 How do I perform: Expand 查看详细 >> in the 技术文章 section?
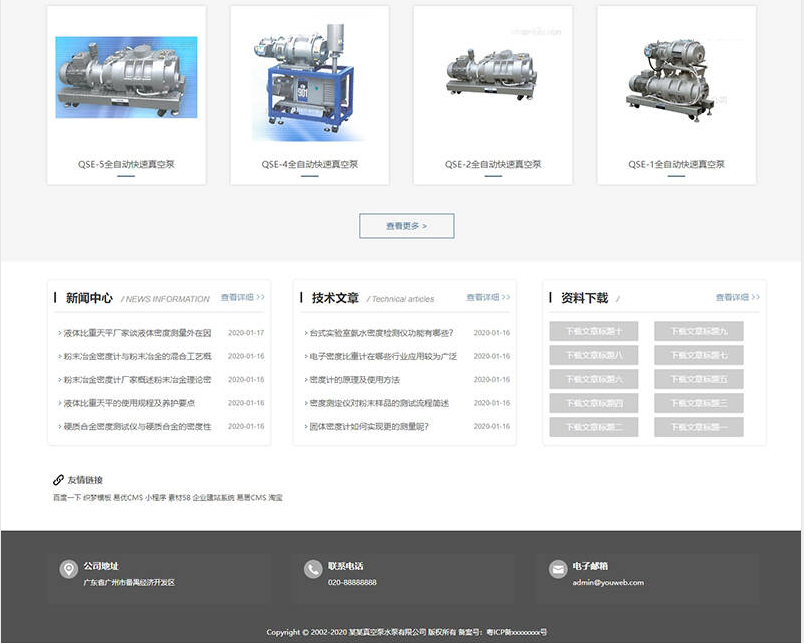487,297
